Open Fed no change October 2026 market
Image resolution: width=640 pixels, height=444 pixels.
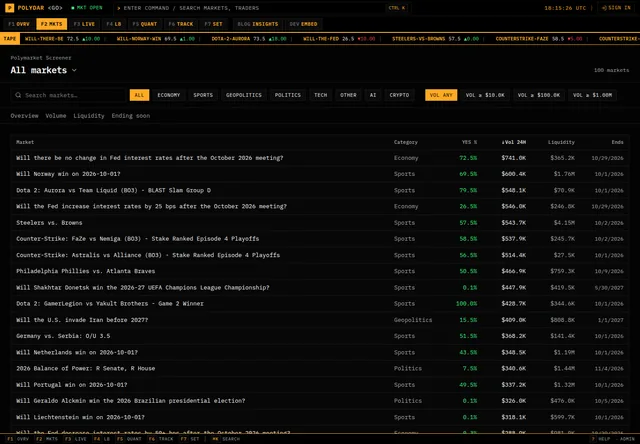coord(320,158)
